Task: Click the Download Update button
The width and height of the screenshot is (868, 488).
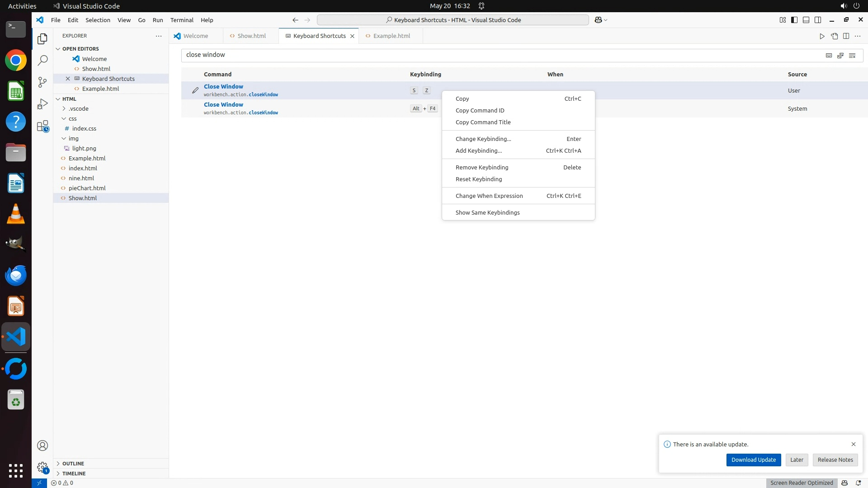Action: coord(753,460)
